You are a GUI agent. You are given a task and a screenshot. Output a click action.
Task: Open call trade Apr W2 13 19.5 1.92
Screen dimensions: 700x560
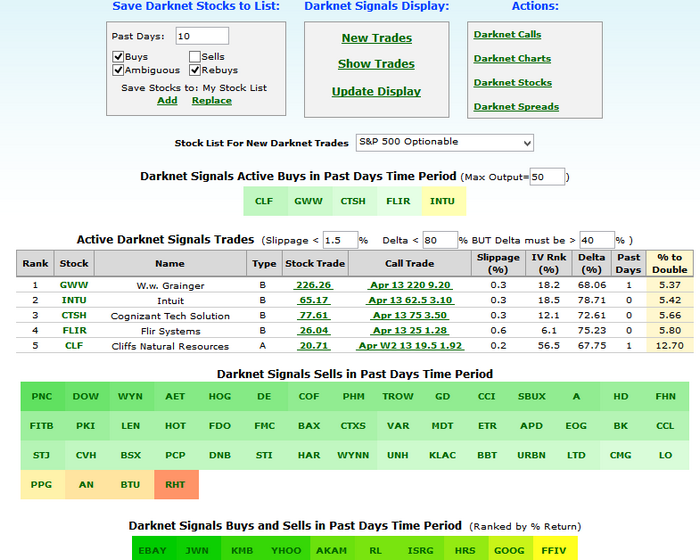click(x=410, y=346)
